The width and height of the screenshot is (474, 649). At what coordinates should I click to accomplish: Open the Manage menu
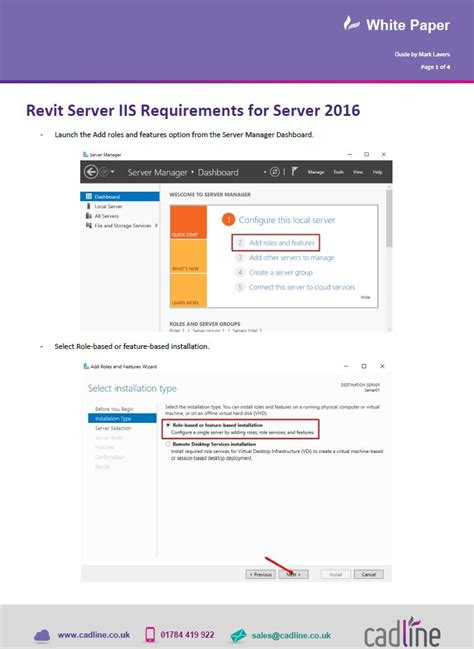tap(316, 172)
